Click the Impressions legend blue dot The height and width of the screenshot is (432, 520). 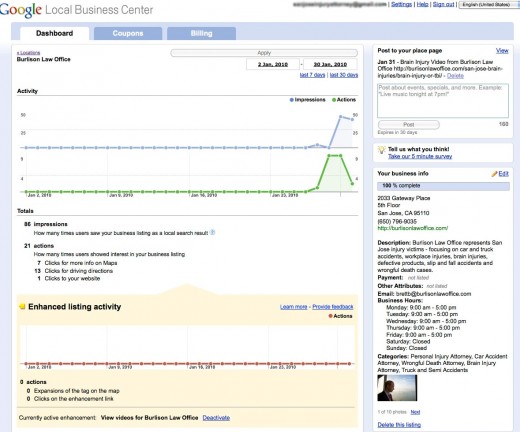[292, 100]
